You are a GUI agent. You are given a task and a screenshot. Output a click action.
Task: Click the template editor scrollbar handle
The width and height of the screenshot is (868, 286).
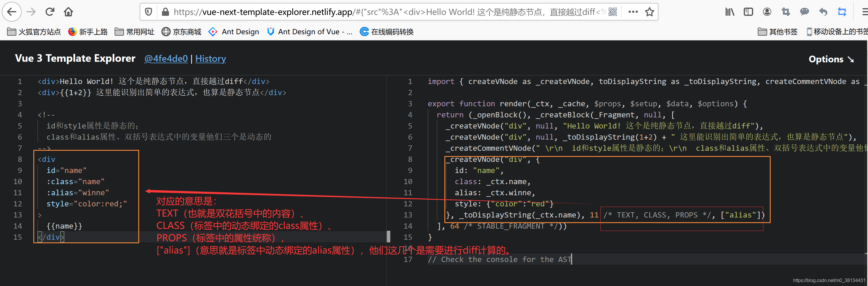pos(388,237)
